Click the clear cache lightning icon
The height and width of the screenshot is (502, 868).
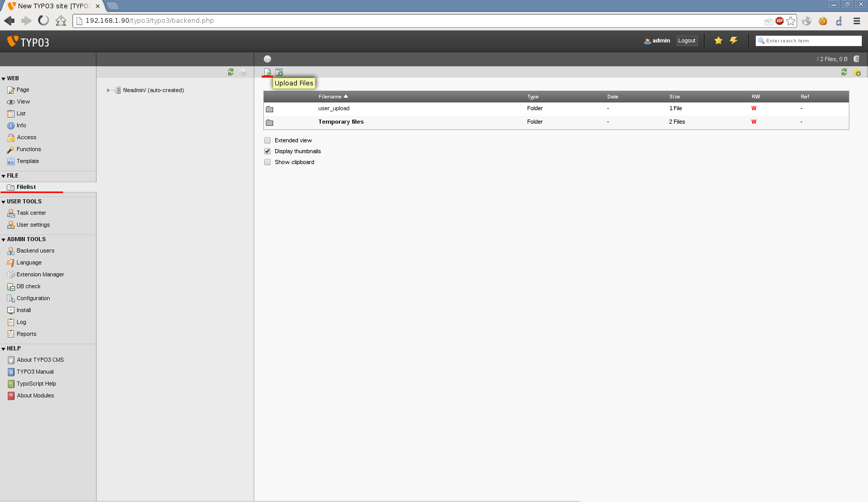pyautogui.click(x=734, y=40)
